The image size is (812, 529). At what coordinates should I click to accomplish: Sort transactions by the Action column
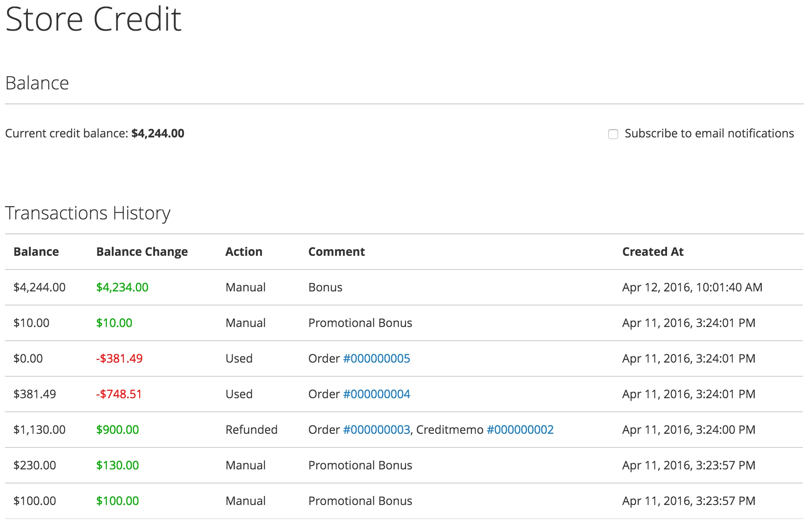[x=244, y=251]
